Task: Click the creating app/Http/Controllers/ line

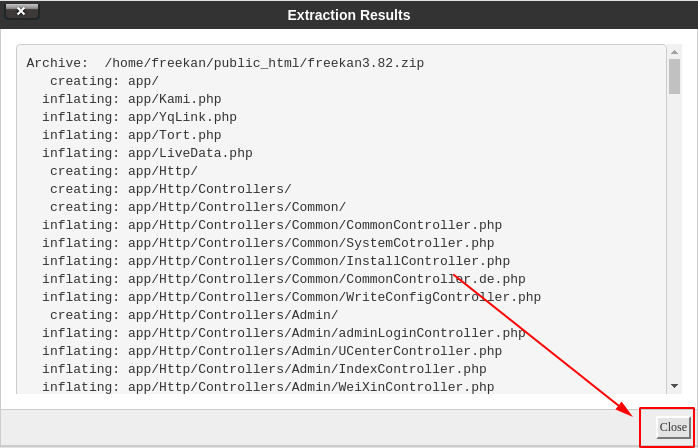Action: point(170,189)
